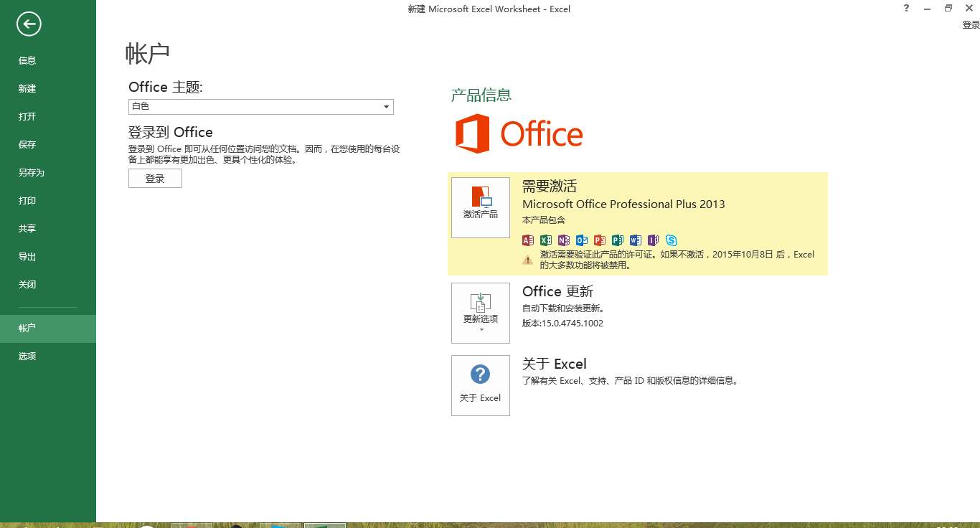The width and height of the screenshot is (980, 528).
Task: Click the 自动下载和安装更新 text
Action: coord(563,309)
